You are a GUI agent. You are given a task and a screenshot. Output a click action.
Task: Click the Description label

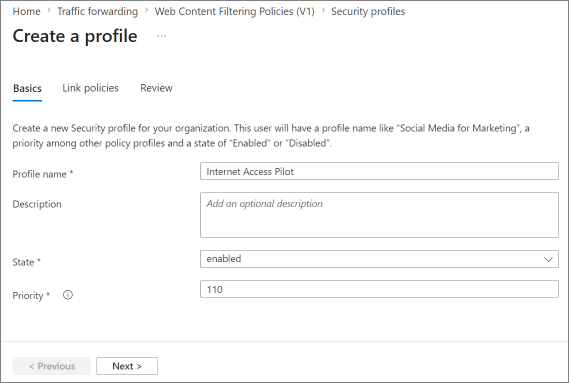point(37,204)
